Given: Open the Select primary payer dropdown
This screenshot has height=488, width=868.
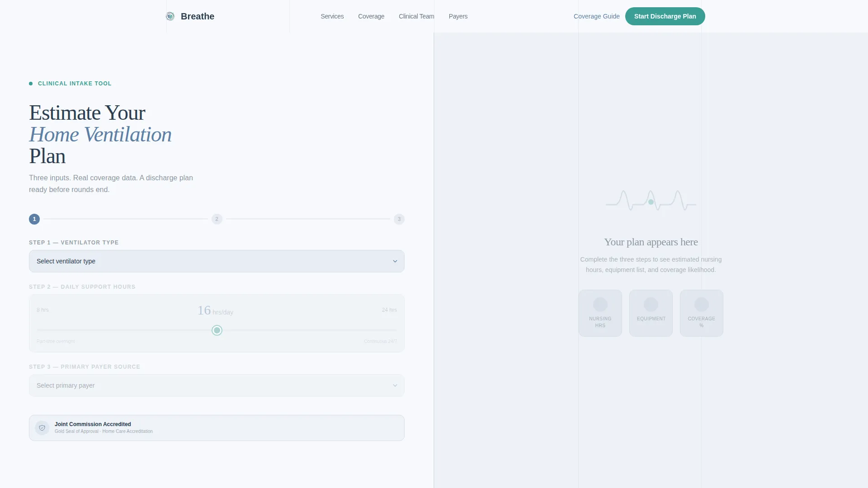Looking at the screenshot, I should tap(217, 385).
